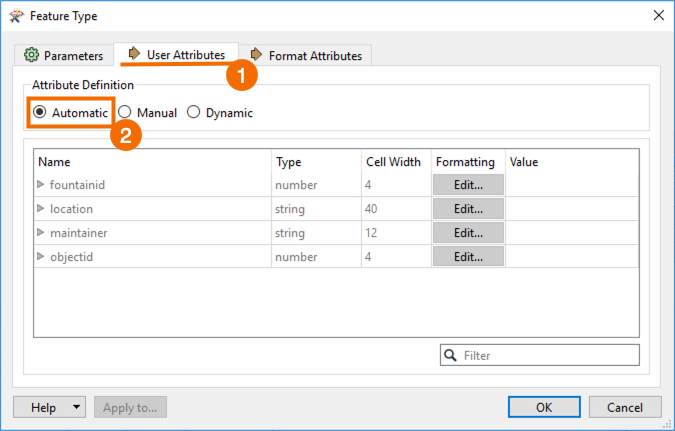Click the Formatting column header
675x431 pixels.
tap(468, 162)
